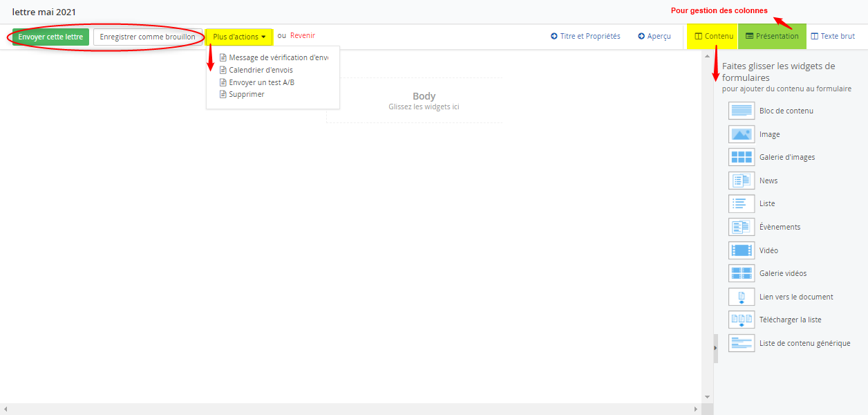Open the Aperçu preview link
The height and width of the screenshot is (415, 868).
(x=654, y=36)
